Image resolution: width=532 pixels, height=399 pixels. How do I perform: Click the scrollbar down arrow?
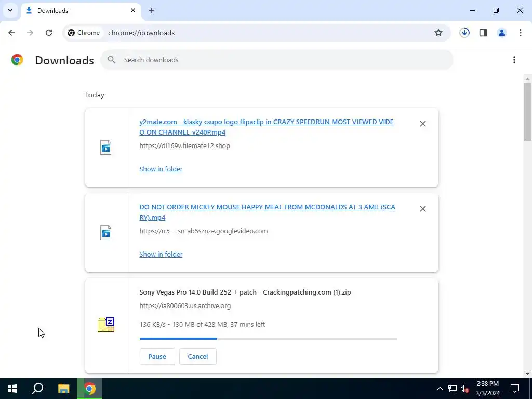pos(527,374)
